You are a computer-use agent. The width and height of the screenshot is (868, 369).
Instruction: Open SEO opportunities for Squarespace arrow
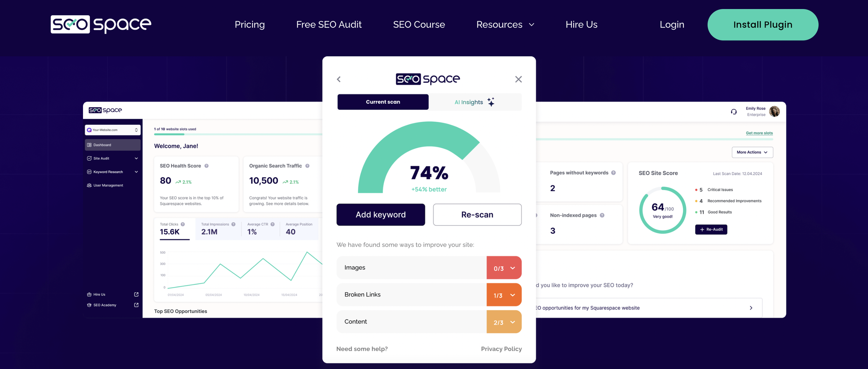coord(751,308)
